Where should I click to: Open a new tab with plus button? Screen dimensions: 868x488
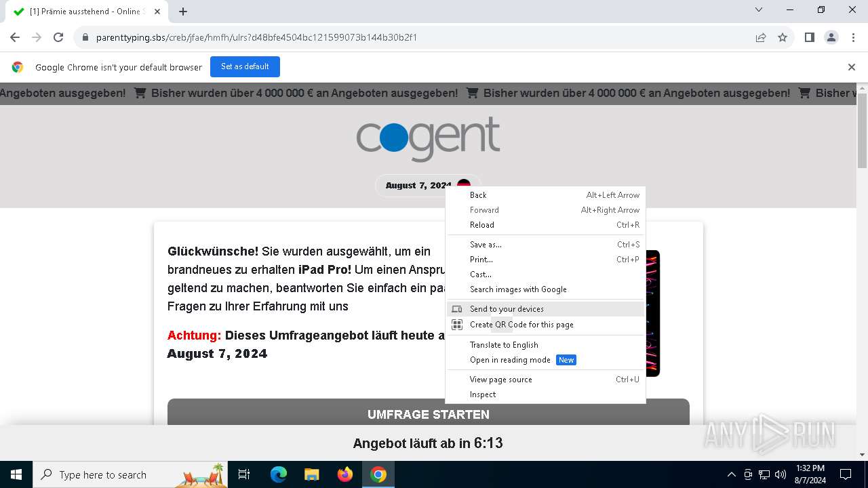tap(183, 12)
